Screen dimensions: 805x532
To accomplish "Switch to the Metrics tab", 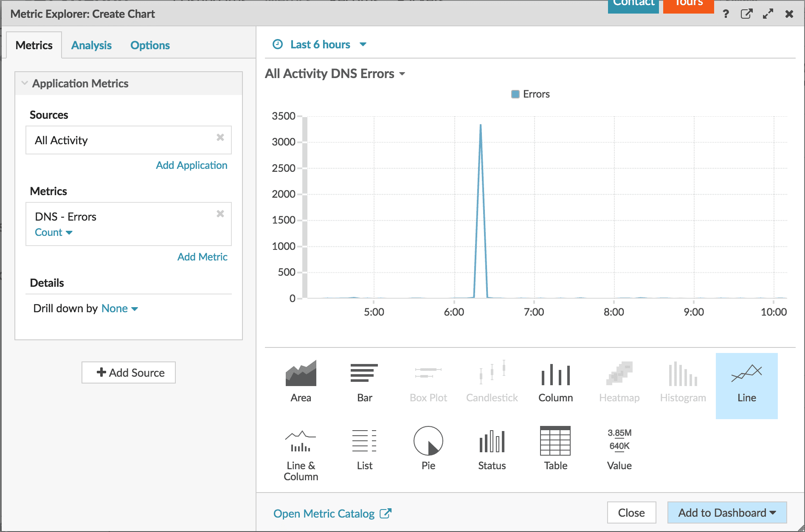I will [x=34, y=45].
